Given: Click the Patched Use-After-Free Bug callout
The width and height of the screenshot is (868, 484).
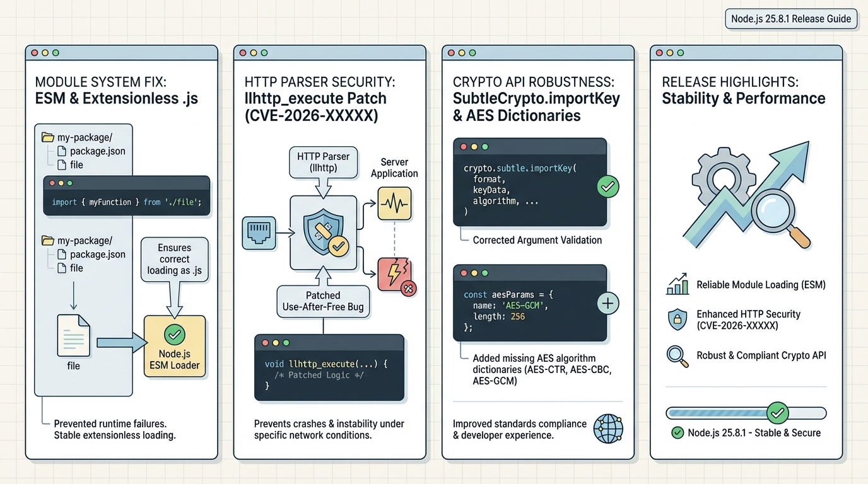Looking at the screenshot, I should click(x=323, y=301).
